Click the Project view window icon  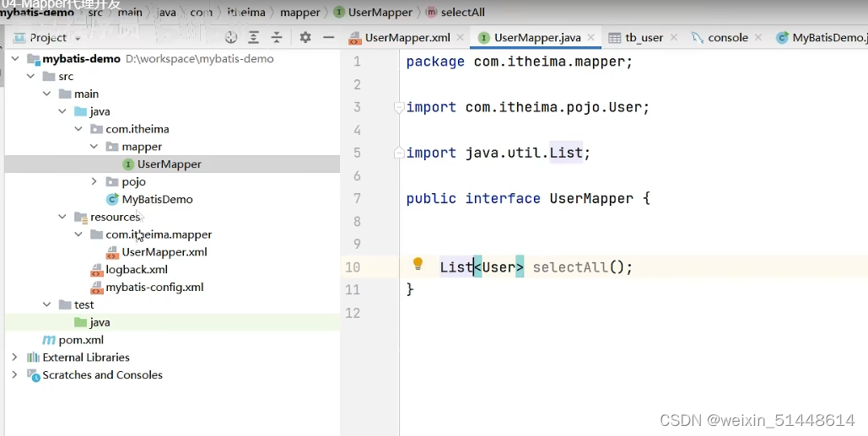click(x=19, y=38)
